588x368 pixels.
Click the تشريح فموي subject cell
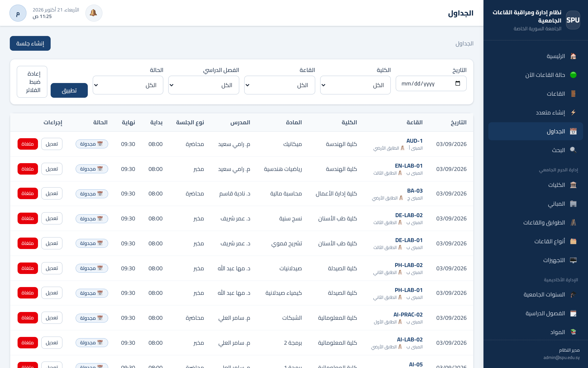287,243
